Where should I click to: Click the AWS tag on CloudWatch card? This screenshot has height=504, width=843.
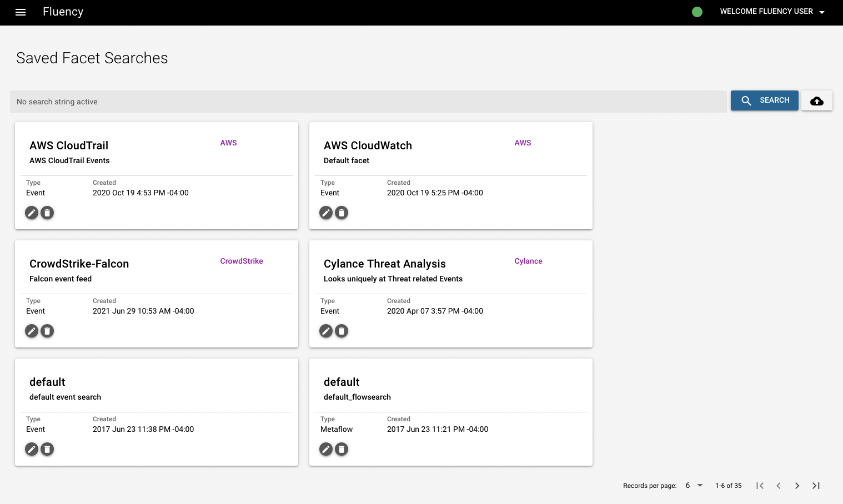pyautogui.click(x=523, y=143)
